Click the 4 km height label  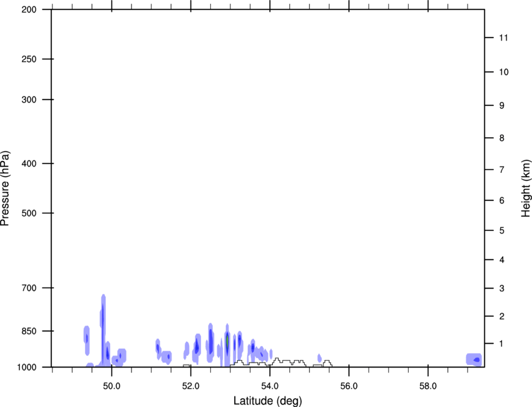[x=502, y=260]
